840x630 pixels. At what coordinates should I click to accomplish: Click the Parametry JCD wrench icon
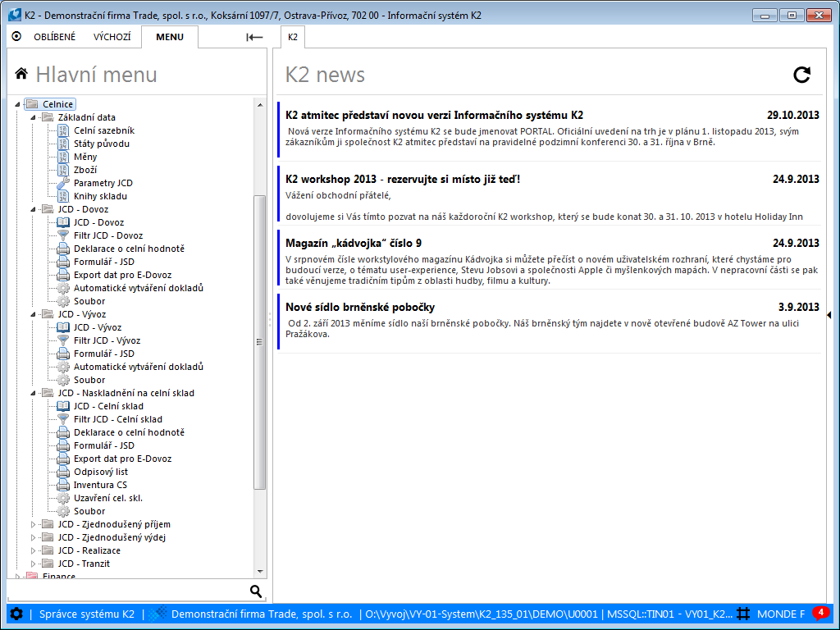tap(63, 183)
